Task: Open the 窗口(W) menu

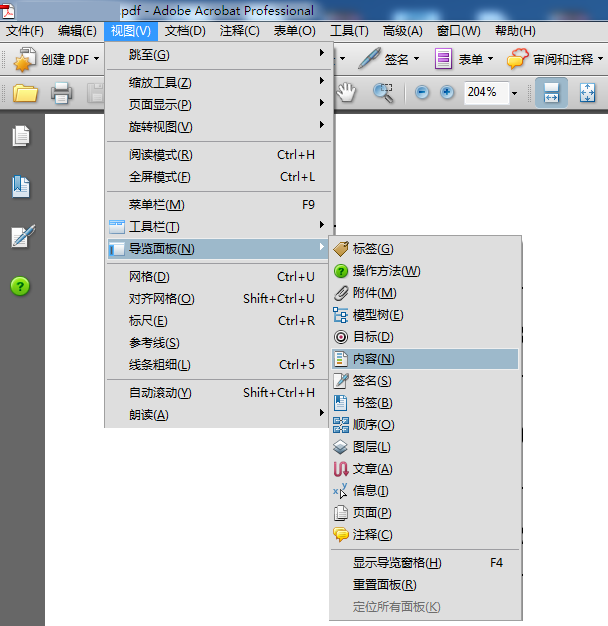Action: (458, 31)
